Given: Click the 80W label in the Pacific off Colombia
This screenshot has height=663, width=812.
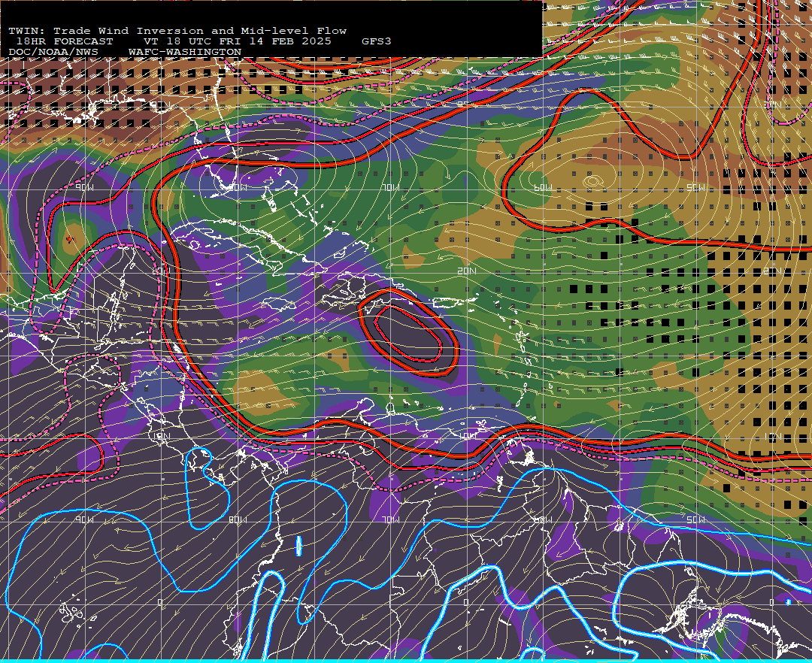Looking at the screenshot, I should tap(237, 519).
